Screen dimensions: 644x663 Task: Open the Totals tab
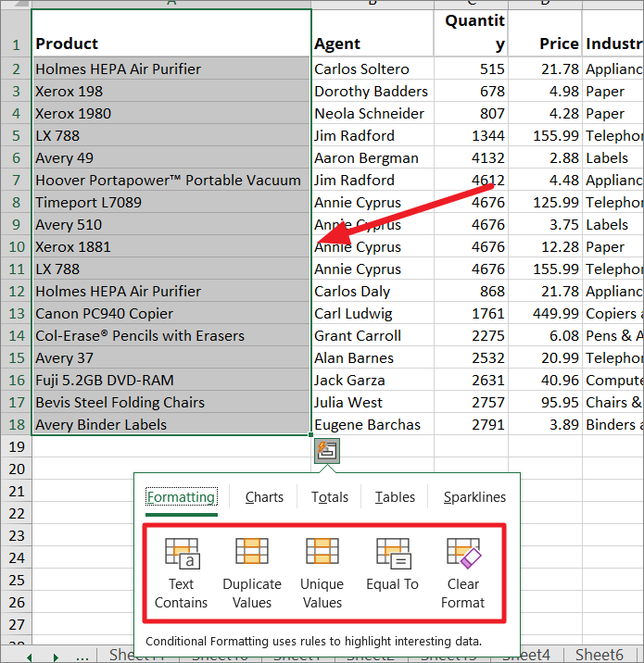click(x=330, y=497)
